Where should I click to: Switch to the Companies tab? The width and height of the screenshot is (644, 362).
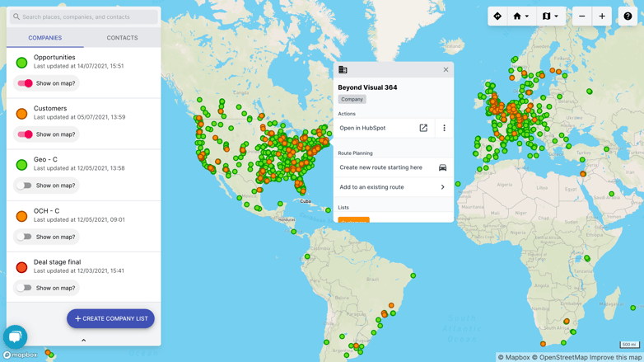click(45, 38)
